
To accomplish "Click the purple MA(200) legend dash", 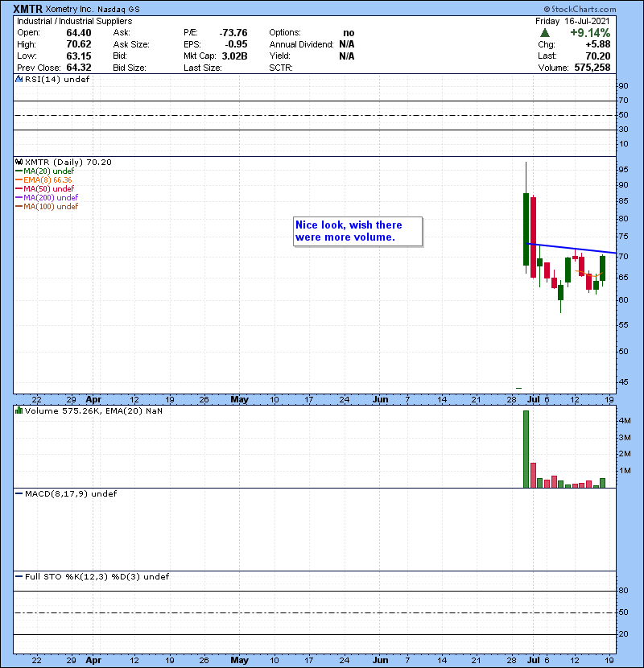I will [19, 198].
